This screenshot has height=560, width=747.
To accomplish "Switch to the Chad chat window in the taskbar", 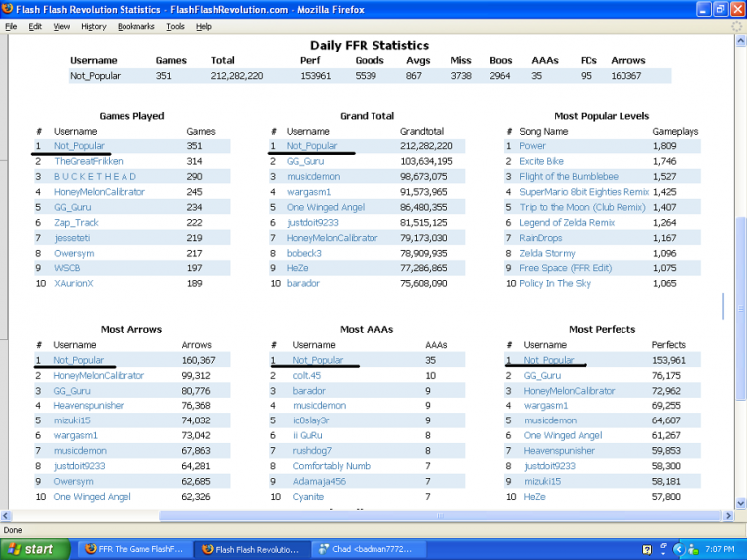I will coord(369,549).
